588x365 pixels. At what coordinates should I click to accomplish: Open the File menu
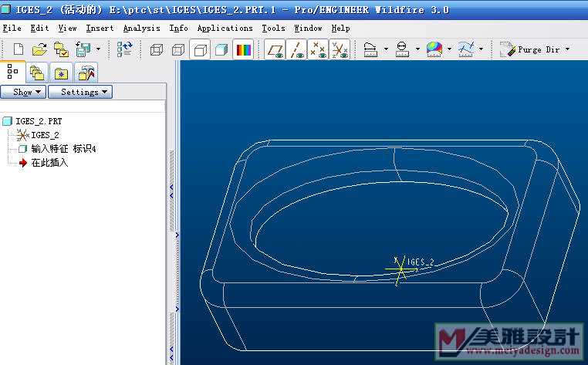point(12,28)
